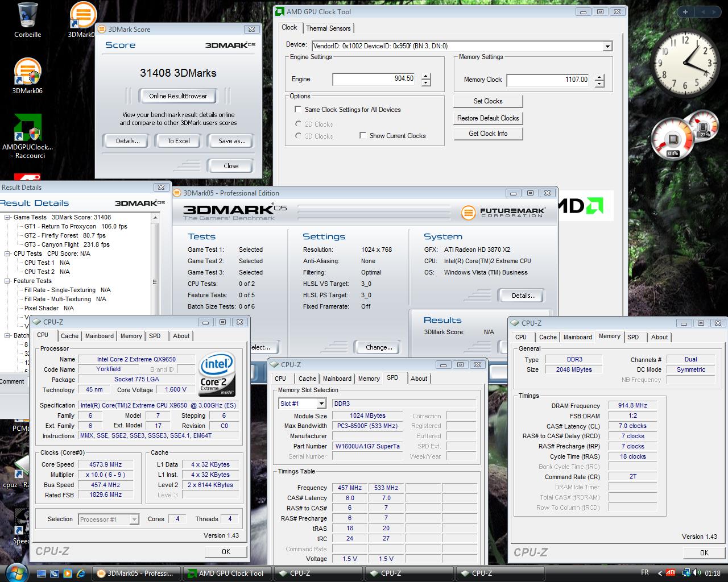This screenshot has width=728, height=582.
Task: Launch Windows Media Player from quick launch
Action: (67, 573)
